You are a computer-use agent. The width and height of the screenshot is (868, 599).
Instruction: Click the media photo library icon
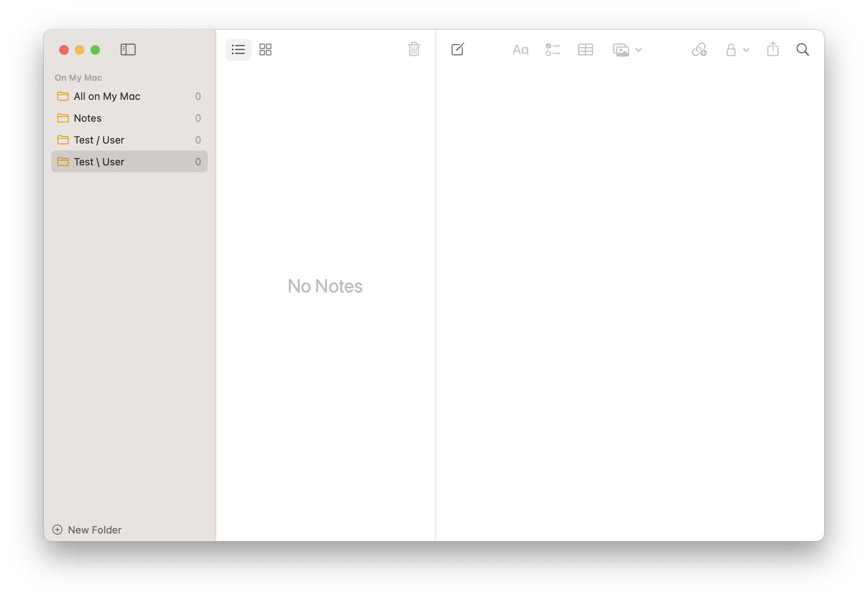[621, 50]
